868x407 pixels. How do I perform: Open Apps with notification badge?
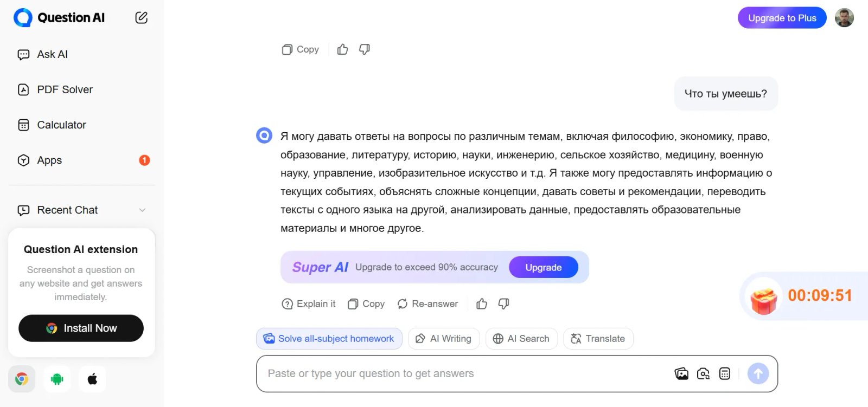click(49, 160)
